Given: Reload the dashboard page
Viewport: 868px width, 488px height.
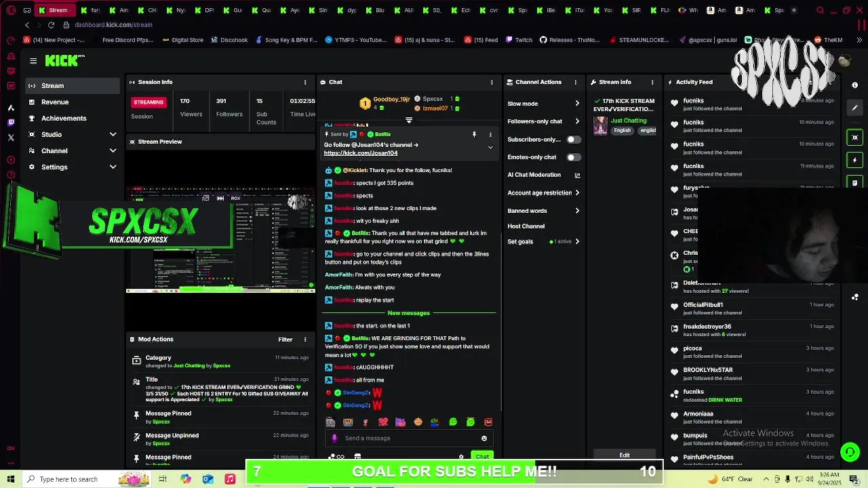Looking at the screenshot, I should [51, 25].
